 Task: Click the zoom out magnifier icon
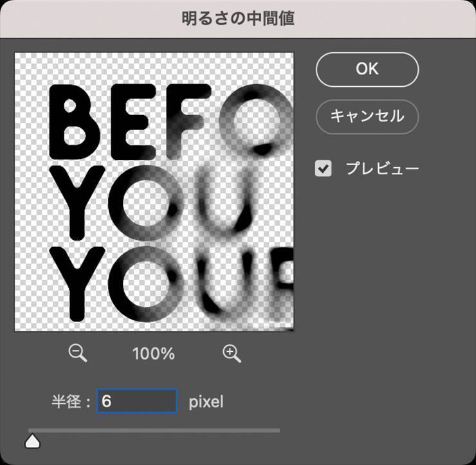coord(78,353)
